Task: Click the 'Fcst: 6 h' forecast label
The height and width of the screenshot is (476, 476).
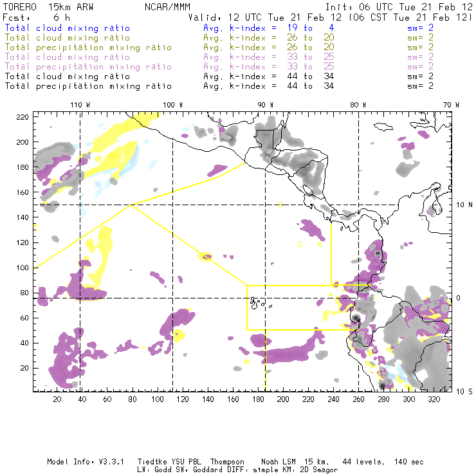Action: click(37, 17)
